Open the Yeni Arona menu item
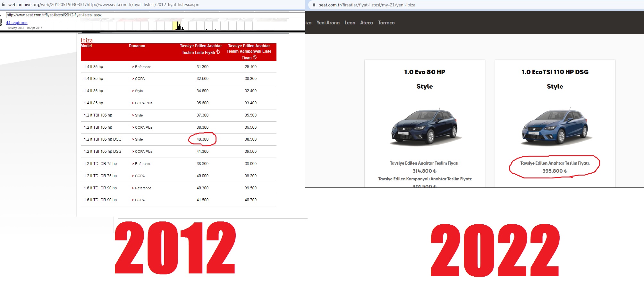The image size is (644, 285). [x=328, y=22]
